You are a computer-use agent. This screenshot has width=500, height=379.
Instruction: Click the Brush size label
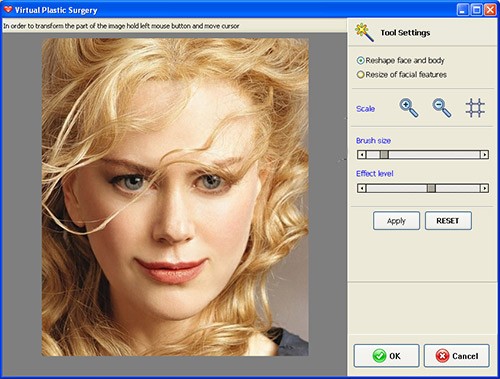coord(373,140)
